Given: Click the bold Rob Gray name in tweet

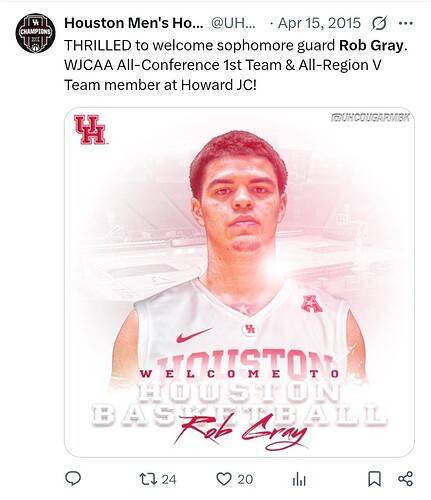Looking at the screenshot, I should pos(371,45).
